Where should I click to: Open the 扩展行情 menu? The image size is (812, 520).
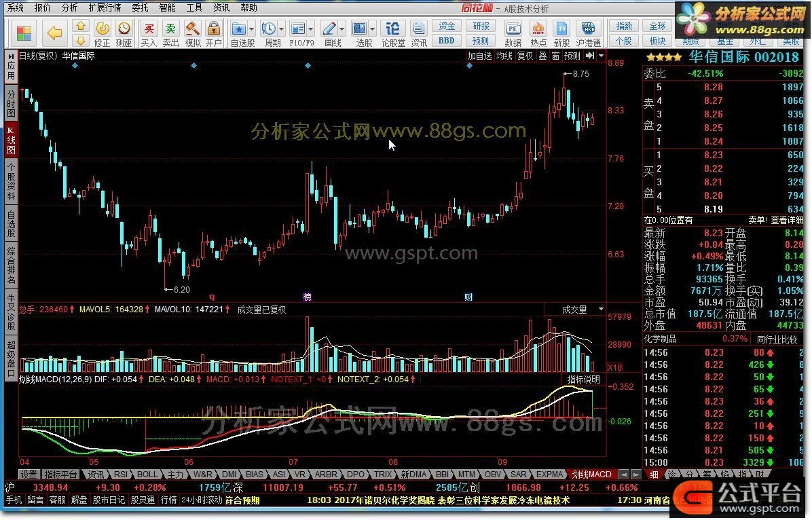click(105, 7)
